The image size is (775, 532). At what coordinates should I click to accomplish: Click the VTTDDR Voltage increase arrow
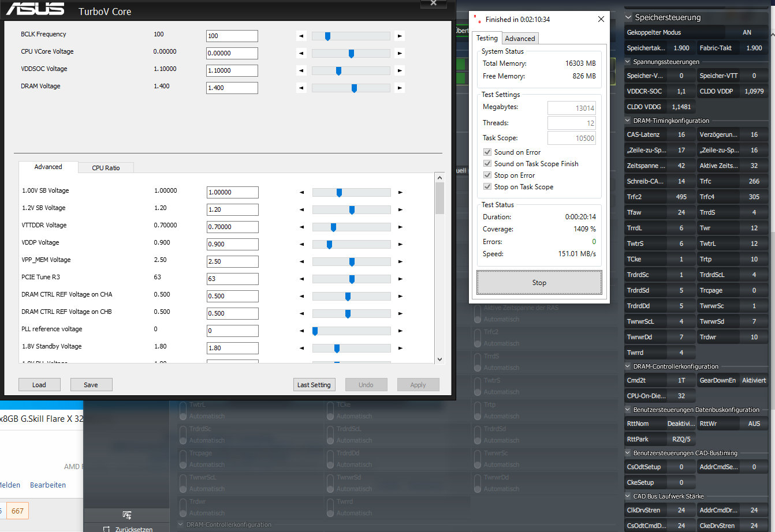pos(400,227)
